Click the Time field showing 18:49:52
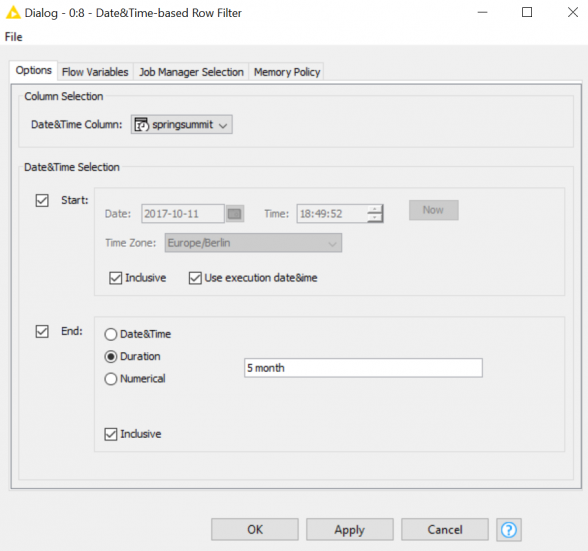This screenshot has width=588, height=551. [332, 214]
